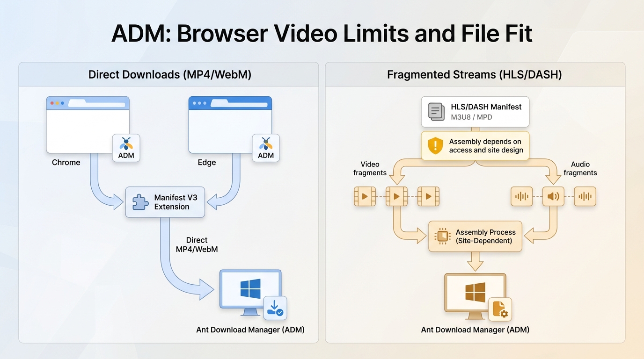Select the puzzle-piece extension icon
Screen dimensions: 644x359
[x=140, y=202]
